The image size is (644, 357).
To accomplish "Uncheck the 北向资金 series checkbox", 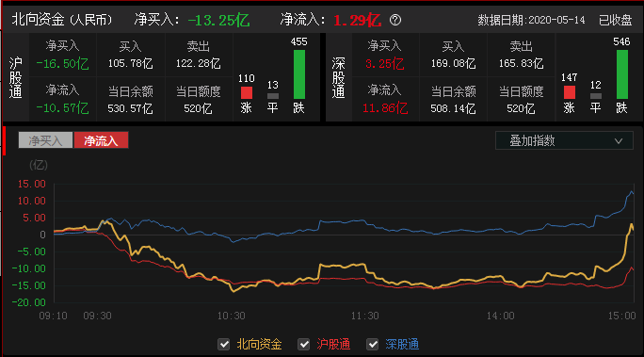I will (224, 344).
